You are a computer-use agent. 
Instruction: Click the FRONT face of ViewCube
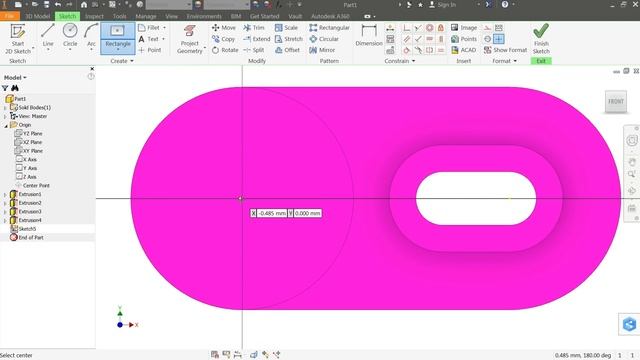click(616, 101)
